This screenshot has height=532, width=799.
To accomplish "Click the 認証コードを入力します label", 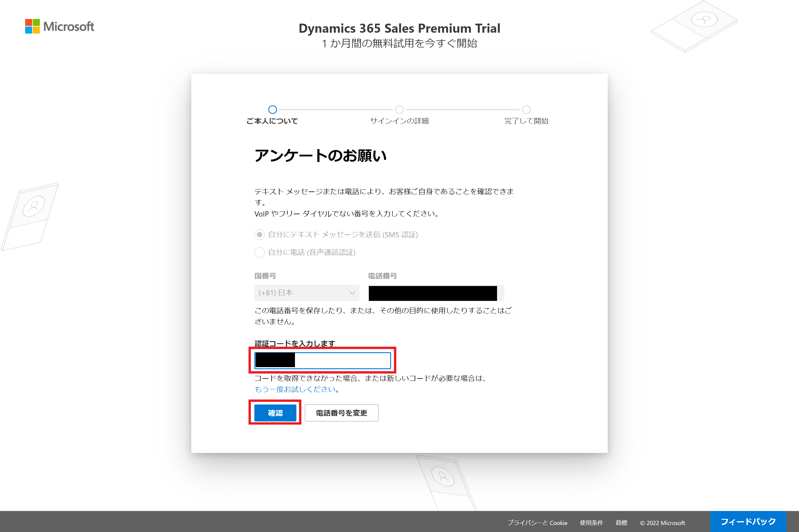I will coord(295,343).
